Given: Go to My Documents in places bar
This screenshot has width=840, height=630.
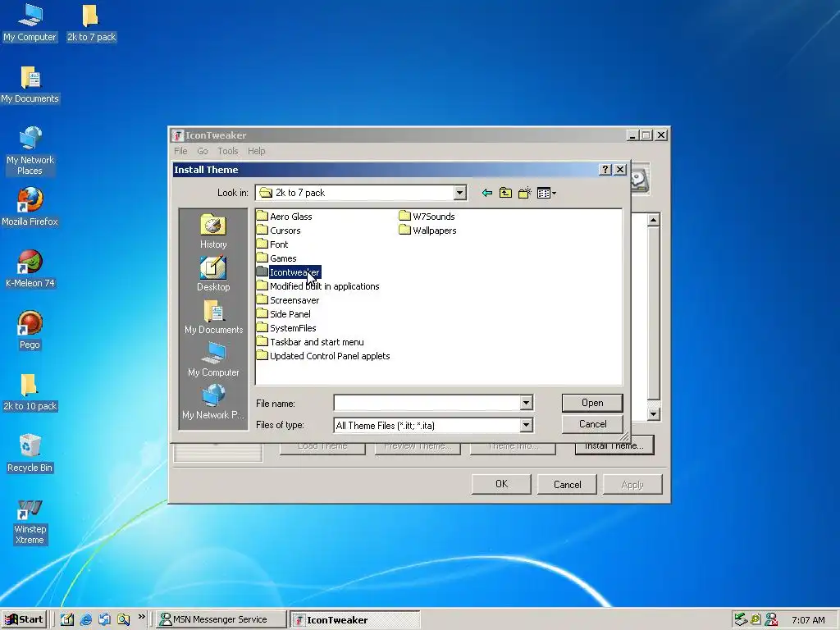Looking at the screenshot, I should [x=213, y=317].
